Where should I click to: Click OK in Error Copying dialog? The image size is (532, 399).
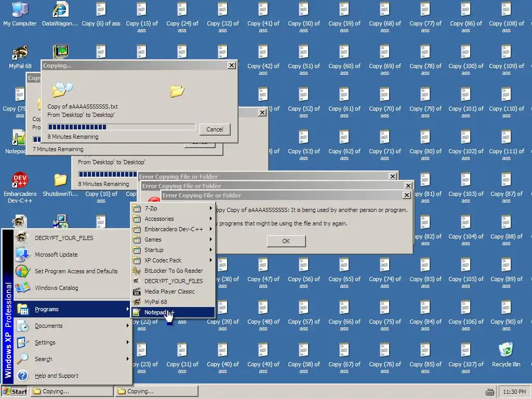286,241
